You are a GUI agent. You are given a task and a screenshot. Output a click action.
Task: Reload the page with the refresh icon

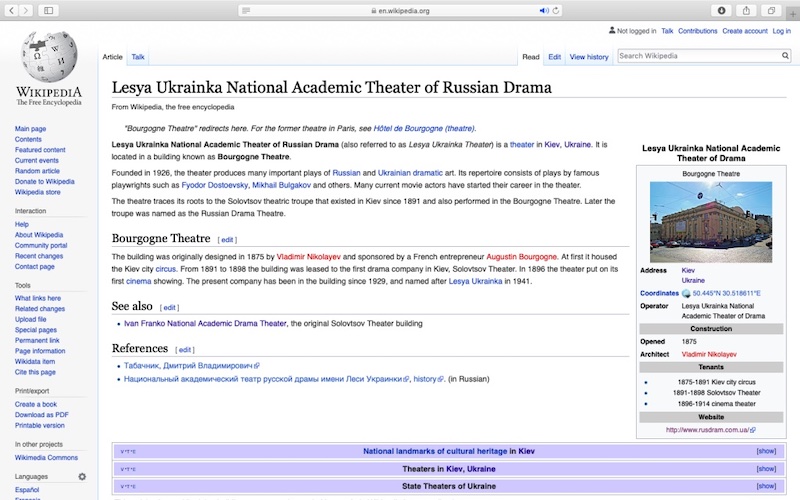tap(556, 10)
